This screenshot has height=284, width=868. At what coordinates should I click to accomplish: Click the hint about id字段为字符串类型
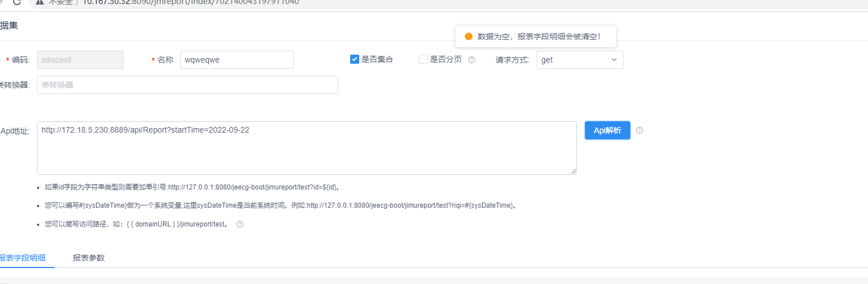tap(194, 187)
